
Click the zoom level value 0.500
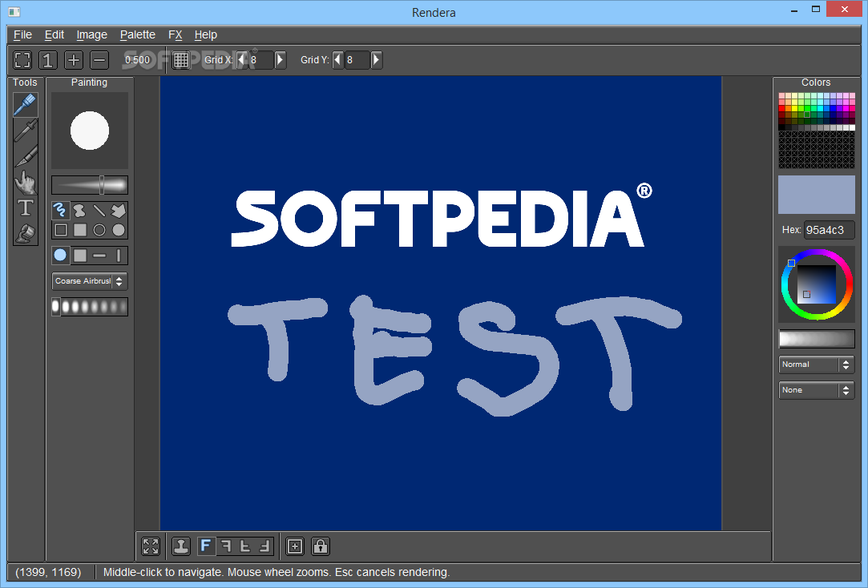click(137, 60)
